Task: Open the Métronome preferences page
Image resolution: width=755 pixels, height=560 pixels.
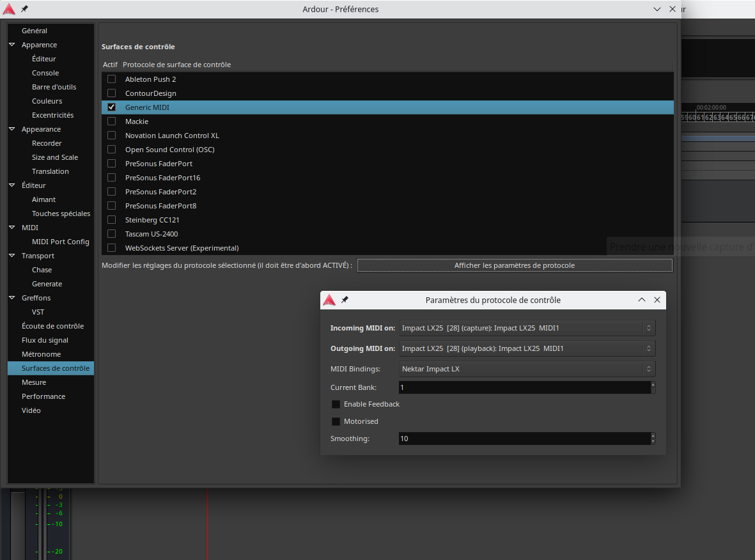Action: pos(41,354)
